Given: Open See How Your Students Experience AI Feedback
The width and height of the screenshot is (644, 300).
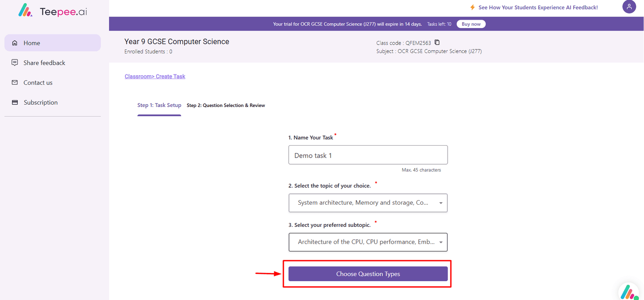Looking at the screenshot, I should (x=538, y=7).
